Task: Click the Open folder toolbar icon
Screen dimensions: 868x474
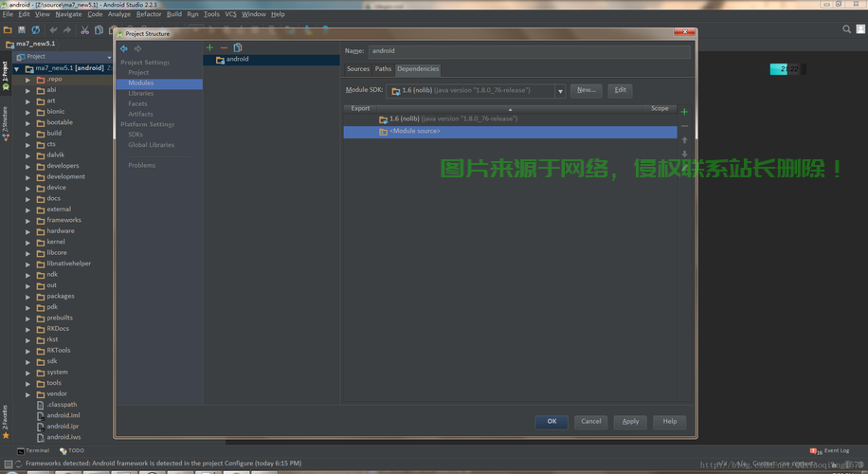Action: pyautogui.click(x=8, y=30)
